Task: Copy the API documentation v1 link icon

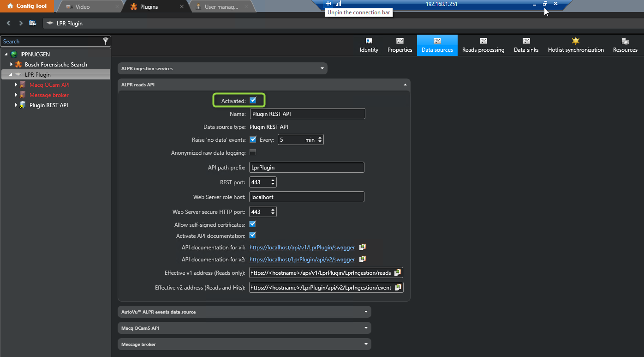Action: coord(363,247)
